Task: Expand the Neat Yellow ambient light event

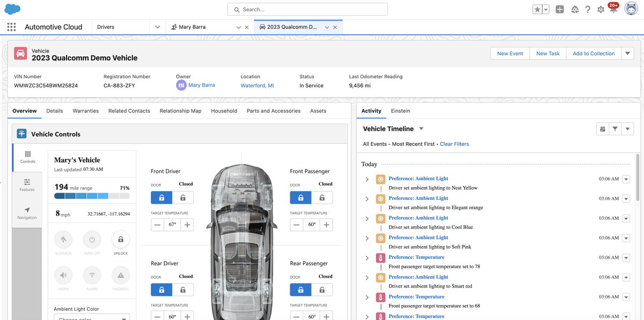Action: click(x=367, y=179)
